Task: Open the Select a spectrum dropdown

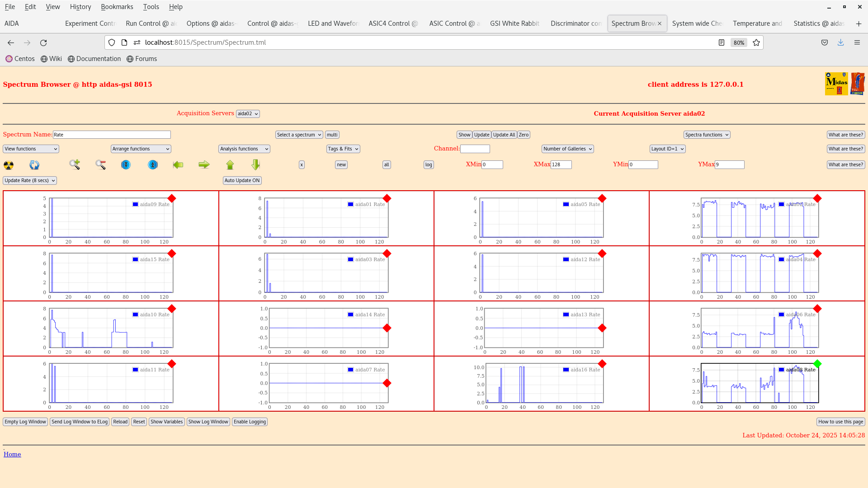Action: tap(299, 134)
